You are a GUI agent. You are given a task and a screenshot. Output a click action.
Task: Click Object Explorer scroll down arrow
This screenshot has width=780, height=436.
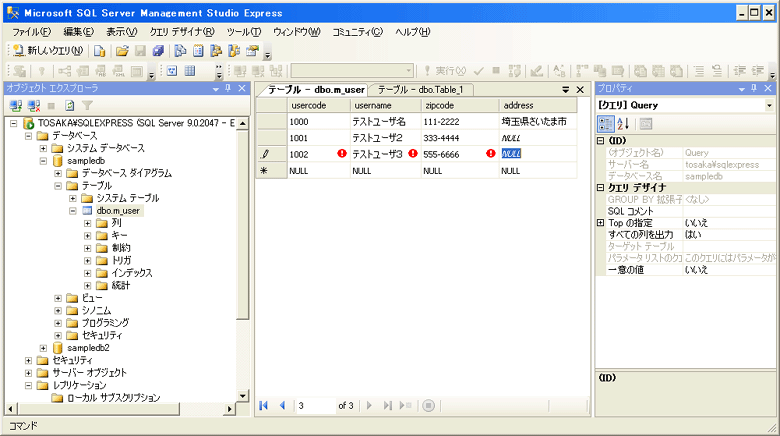[x=243, y=396]
